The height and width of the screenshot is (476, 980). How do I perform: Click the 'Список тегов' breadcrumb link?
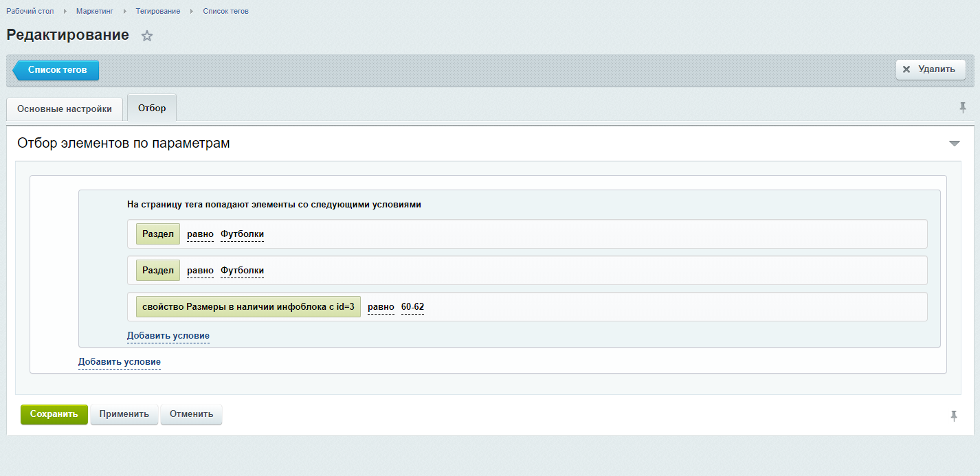click(x=225, y=11)
